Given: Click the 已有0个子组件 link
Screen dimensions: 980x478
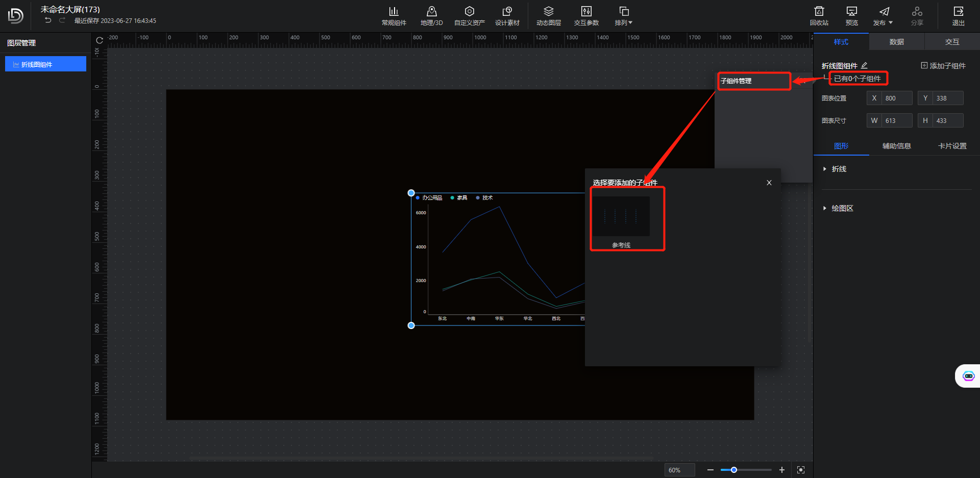Looking at the screenshot, I should [x=857, y=79].
